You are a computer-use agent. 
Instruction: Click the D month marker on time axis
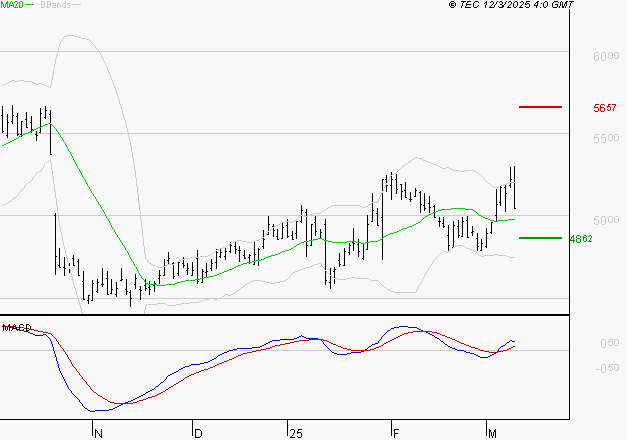pyautogui.click(x=198, y=433)
